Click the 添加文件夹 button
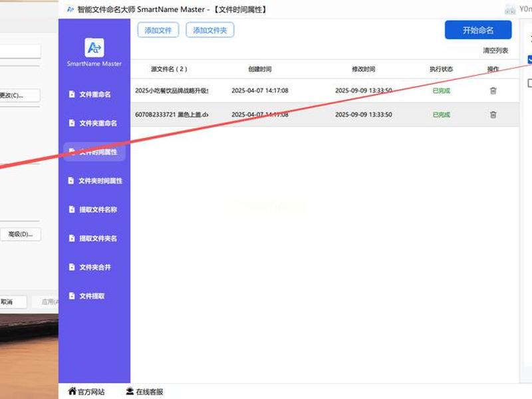 coord(210,30)
